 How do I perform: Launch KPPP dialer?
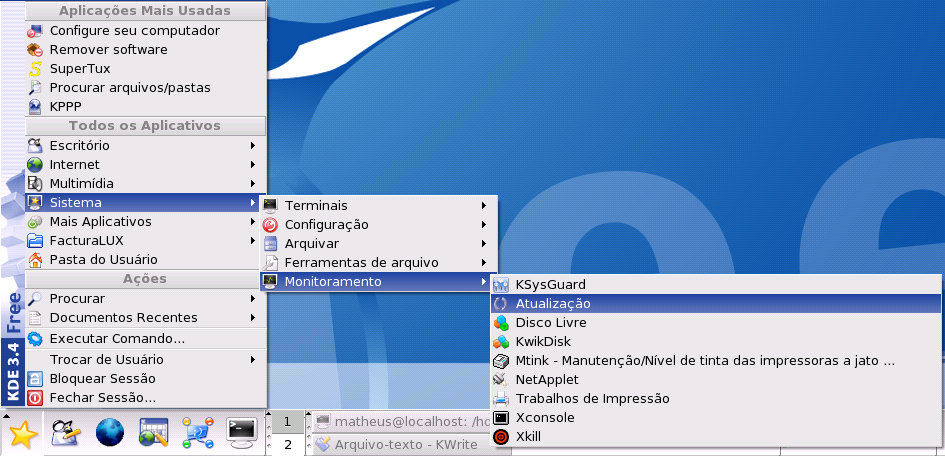pos(145,107)
